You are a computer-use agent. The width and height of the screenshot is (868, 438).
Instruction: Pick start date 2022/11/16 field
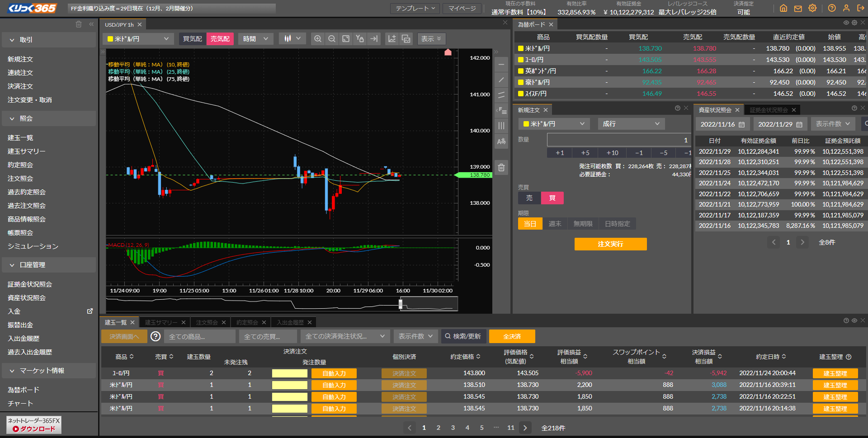click(x=722, y=124)
